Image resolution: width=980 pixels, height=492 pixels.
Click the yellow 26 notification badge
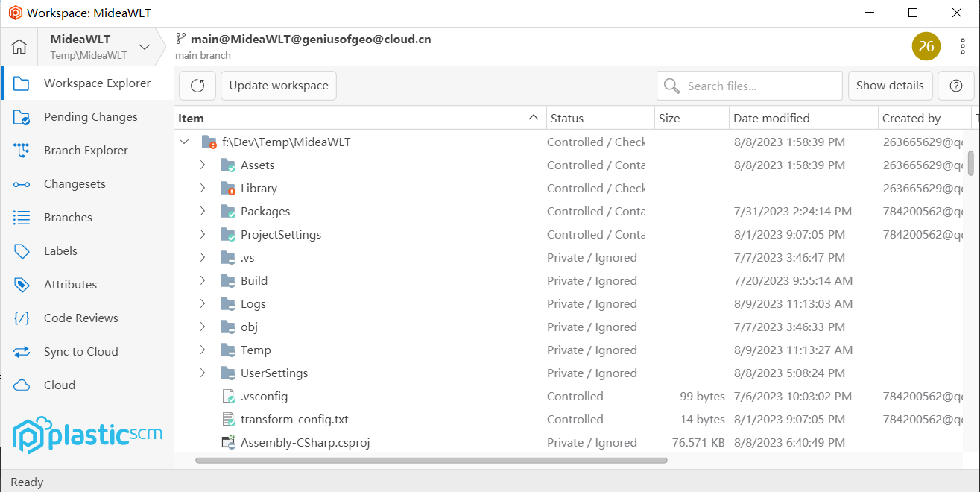926,46
